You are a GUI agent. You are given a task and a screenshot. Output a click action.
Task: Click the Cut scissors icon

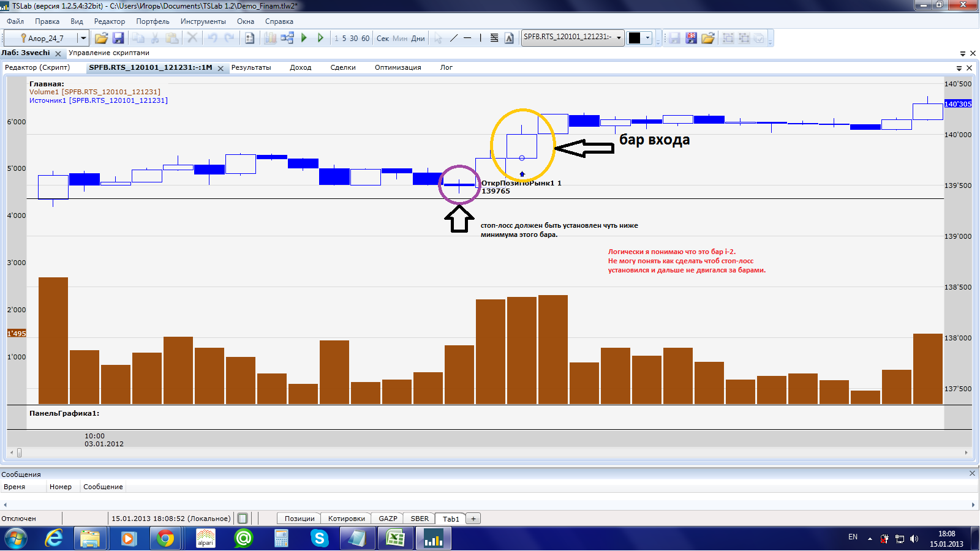point(155,38)
